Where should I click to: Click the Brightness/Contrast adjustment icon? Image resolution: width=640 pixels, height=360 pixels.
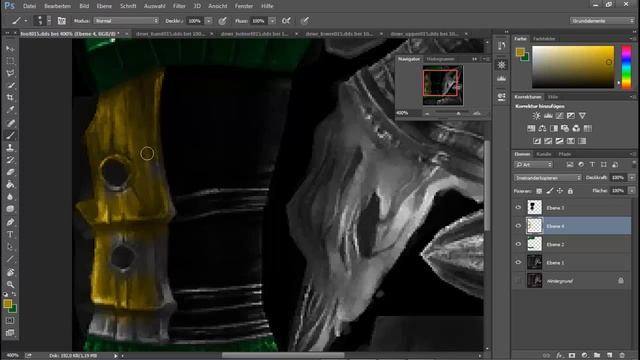536,116
